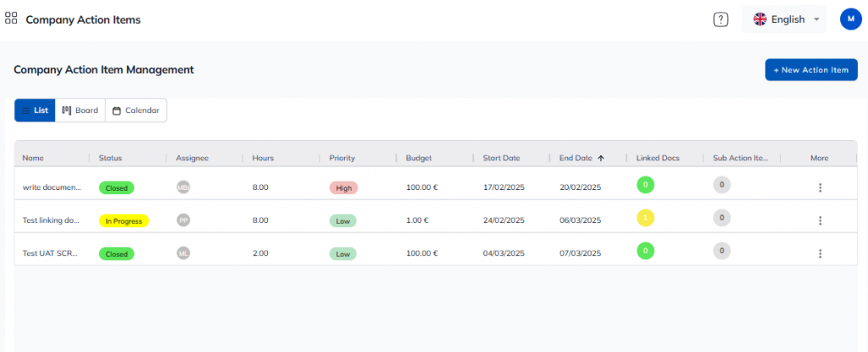
Task: Switch to the Board view tab
Action: [x=81, y=110]
